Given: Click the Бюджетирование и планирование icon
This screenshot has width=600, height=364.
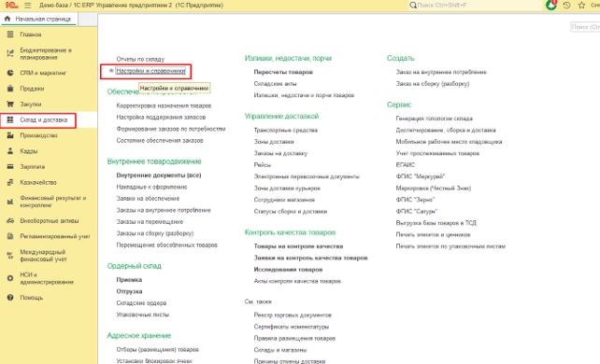Looking at the screenshot, I should 10,53.
